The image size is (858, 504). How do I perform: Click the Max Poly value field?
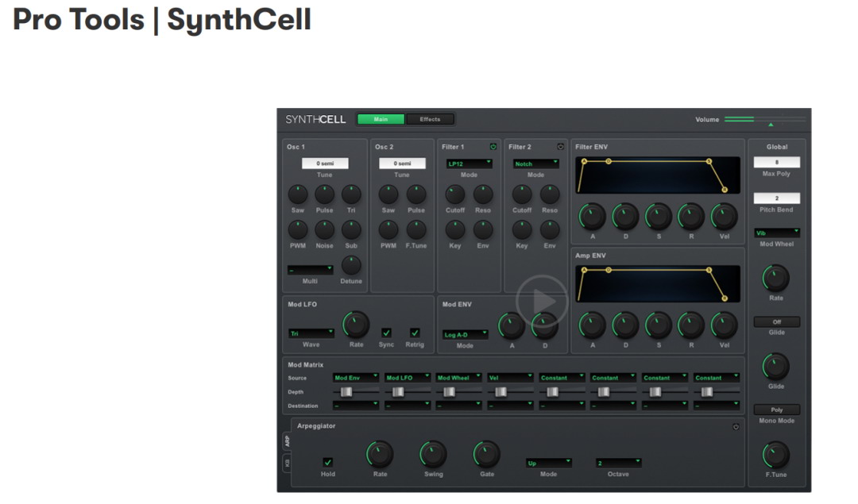pos(776,163)
